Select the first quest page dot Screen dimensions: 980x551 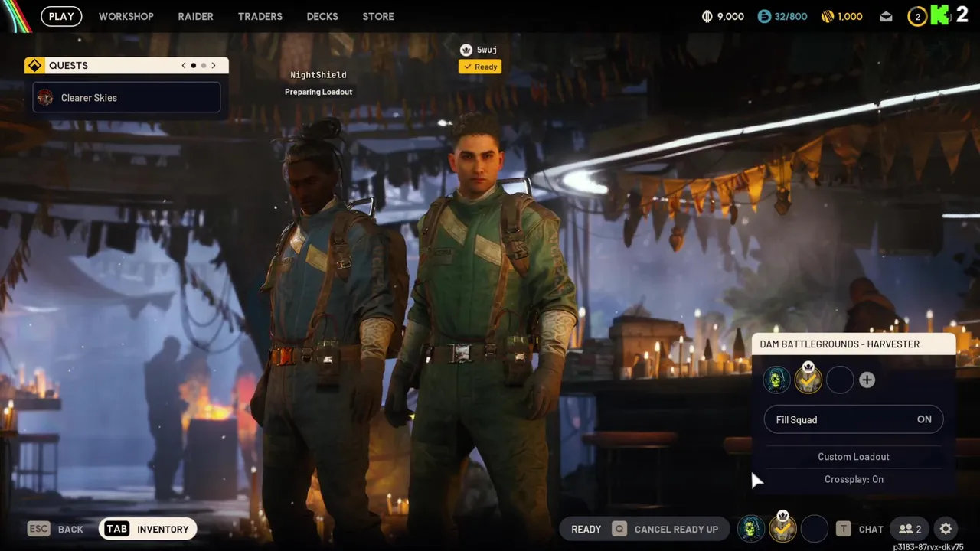[x=193, y=66]
